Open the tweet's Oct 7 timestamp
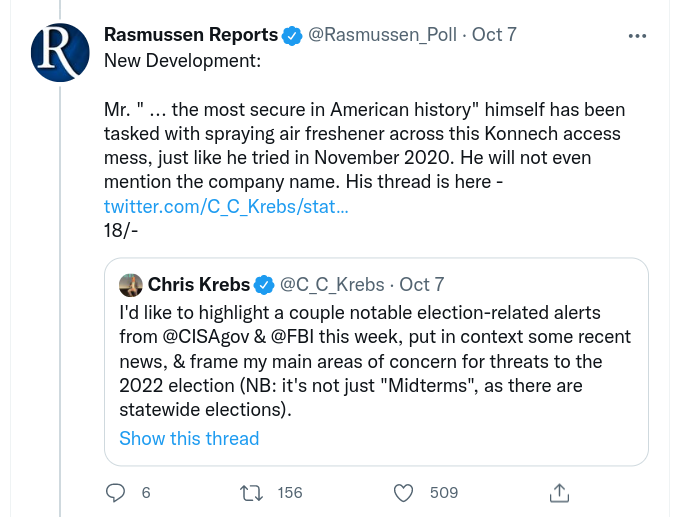 (x=494, y=35)
